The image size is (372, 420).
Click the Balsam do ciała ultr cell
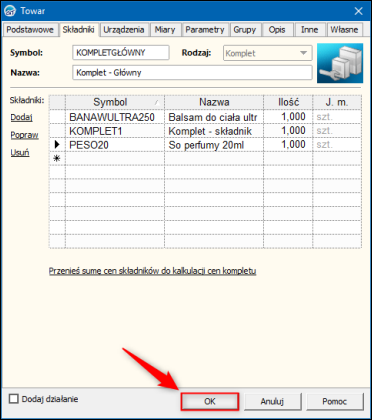pyautogui.click(x=214, y=117)
